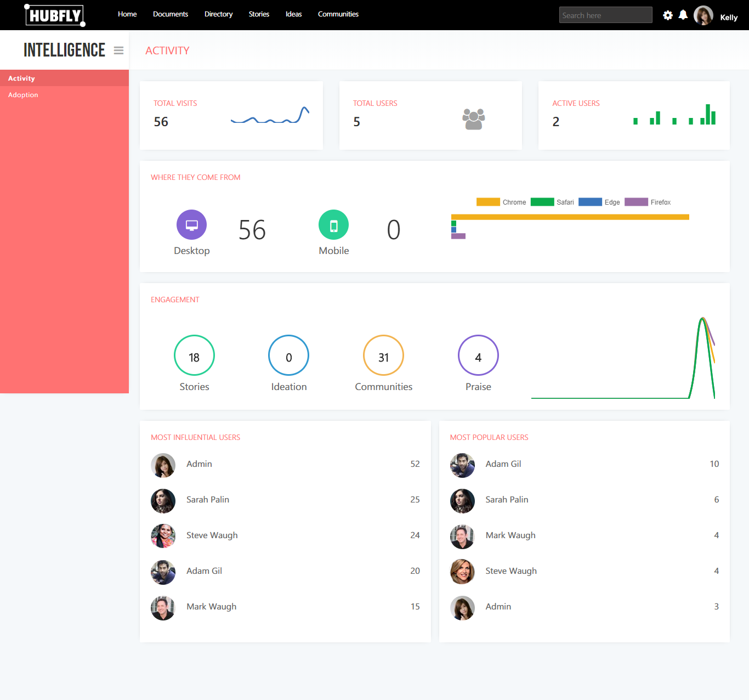The width and height of the screenshot is (749, 700).
Task: Click the Total Users group icon
Action: coord(473,117)
